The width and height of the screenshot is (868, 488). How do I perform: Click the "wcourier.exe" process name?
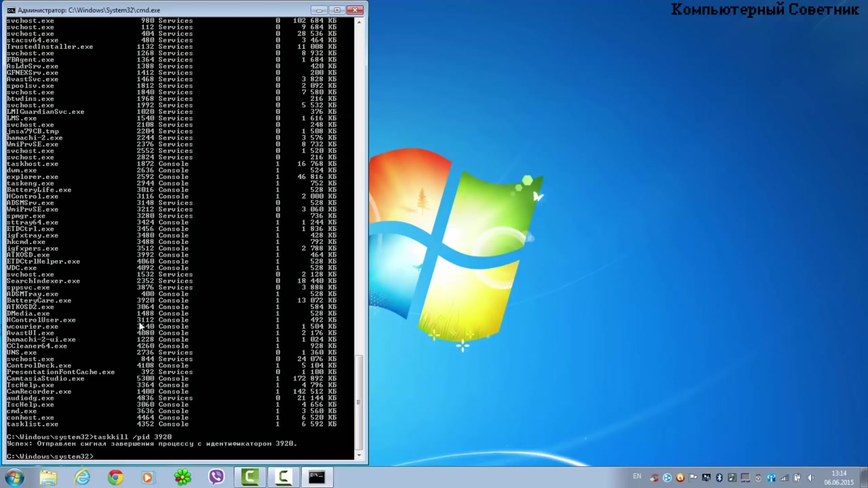pos(32,327)
